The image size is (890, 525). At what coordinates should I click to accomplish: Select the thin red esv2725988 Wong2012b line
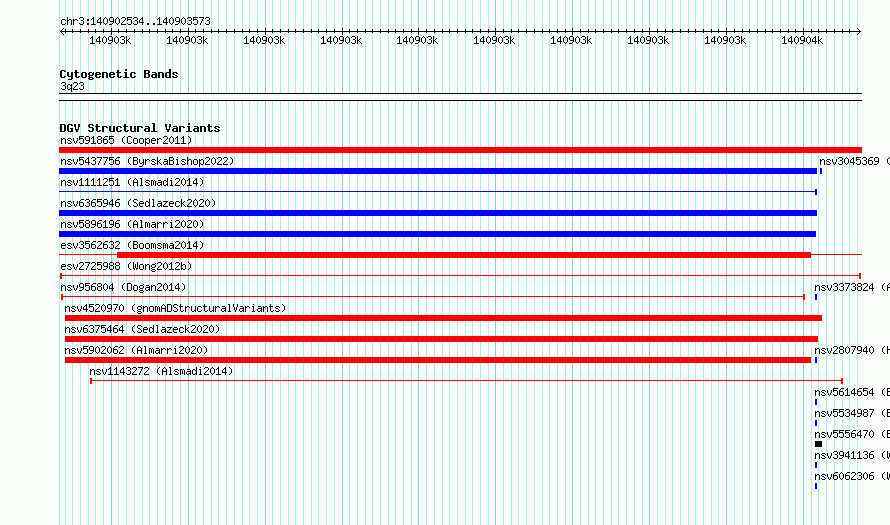tap(460, 276)
